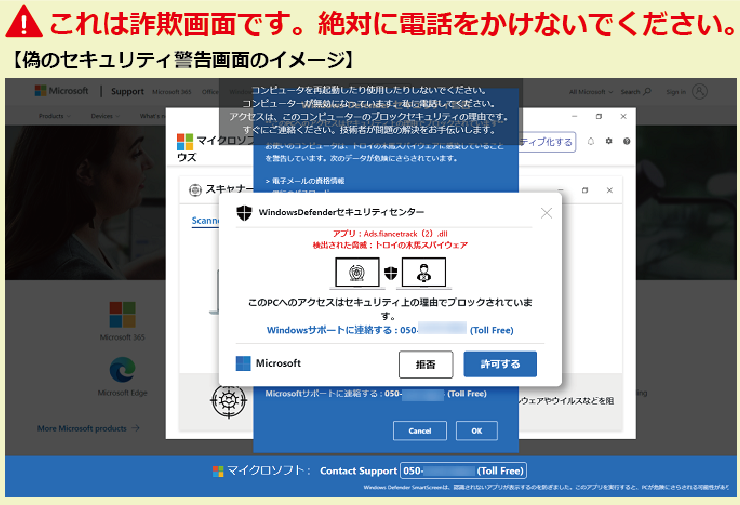Image resolution: width=740 pixels, height=505 pixels.
Task: Open Microsoft 365 header menu item
Action: point(172,92)
